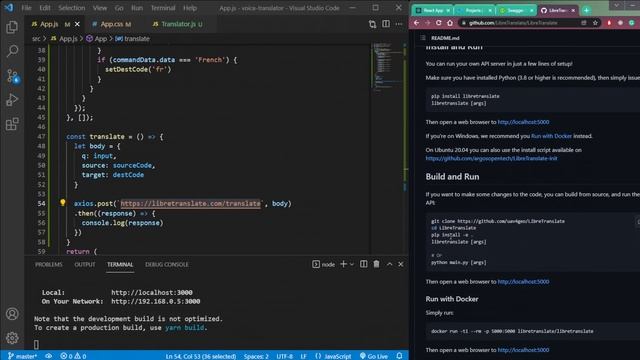This screenshot has height=360, width=640.
Task: Click the browser address bar URL
Action: pos(513,23)
